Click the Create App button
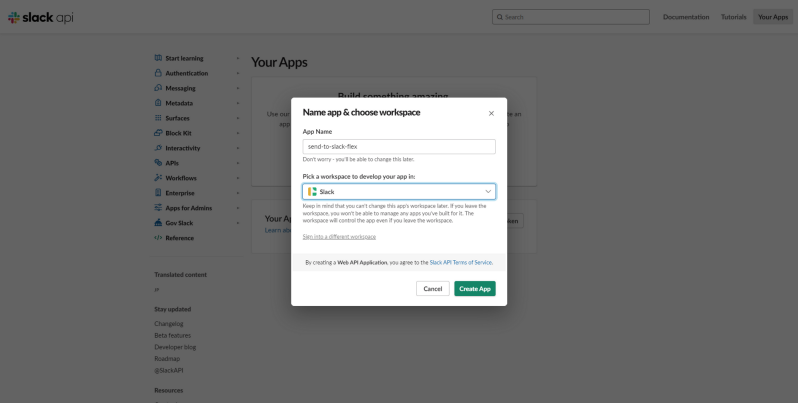This screenshot has height=403, width=798. (x=475, y=289)
